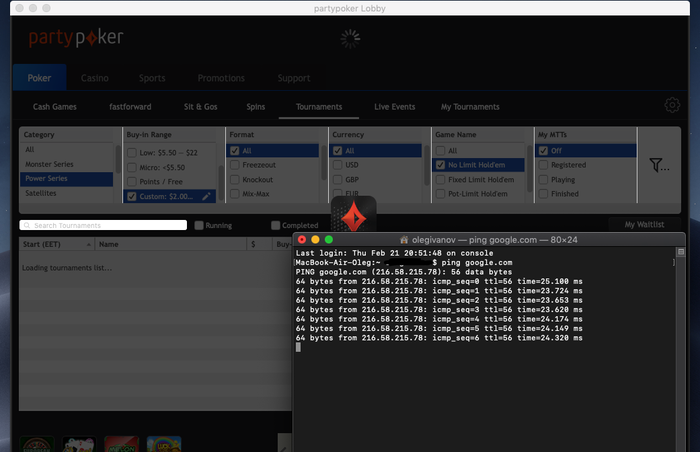Click the Terminal home folder title icon
The width and height of the screenshot is (700, 452).
pos(404,240)
